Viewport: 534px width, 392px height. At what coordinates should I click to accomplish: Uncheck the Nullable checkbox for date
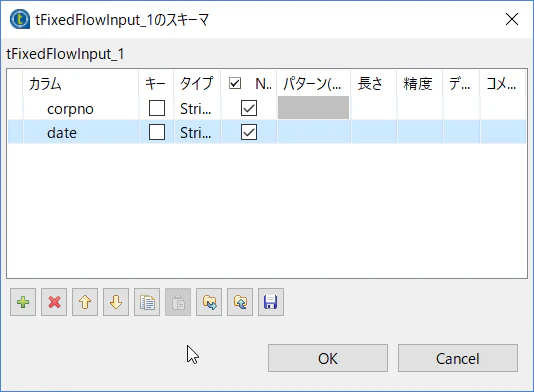point(249,132)
